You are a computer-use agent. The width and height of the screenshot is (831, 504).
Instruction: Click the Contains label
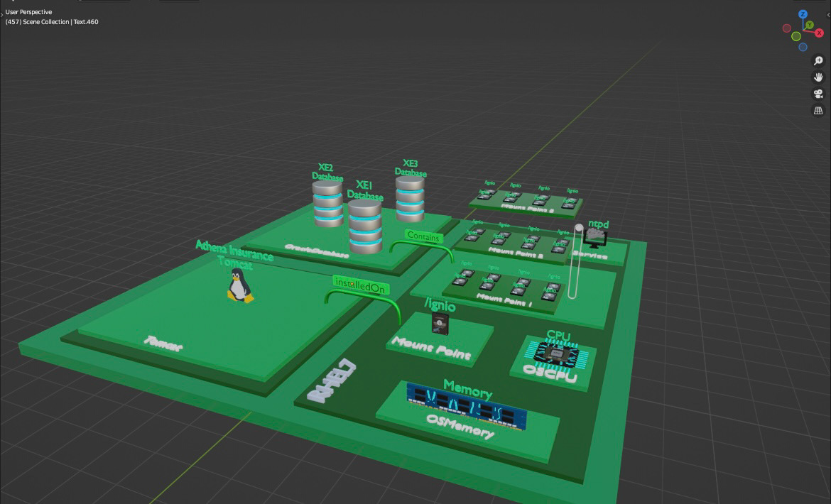(424, 236)
